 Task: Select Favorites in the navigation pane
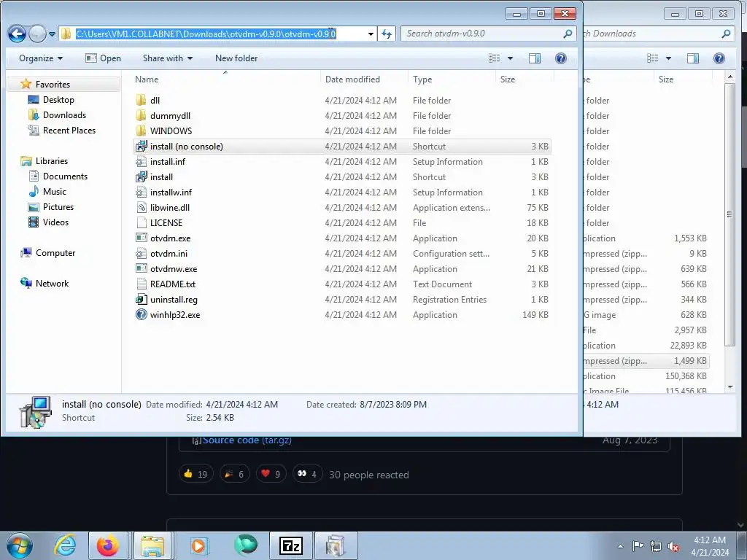tap(53, 85)
